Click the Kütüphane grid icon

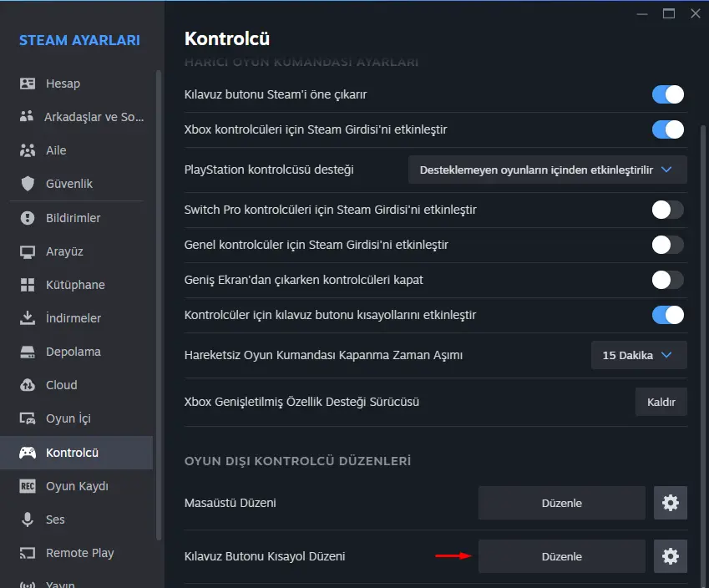click(x=28, y=285)
